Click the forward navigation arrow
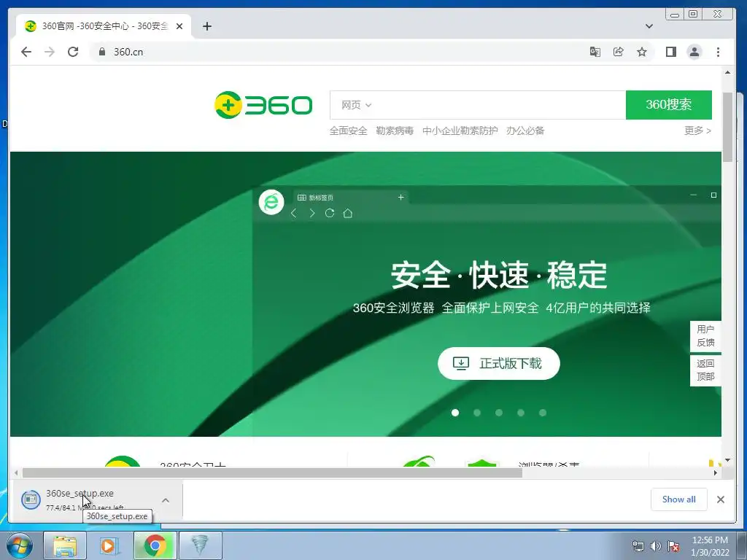Screen dimensions: 747x560 point(50,52)
